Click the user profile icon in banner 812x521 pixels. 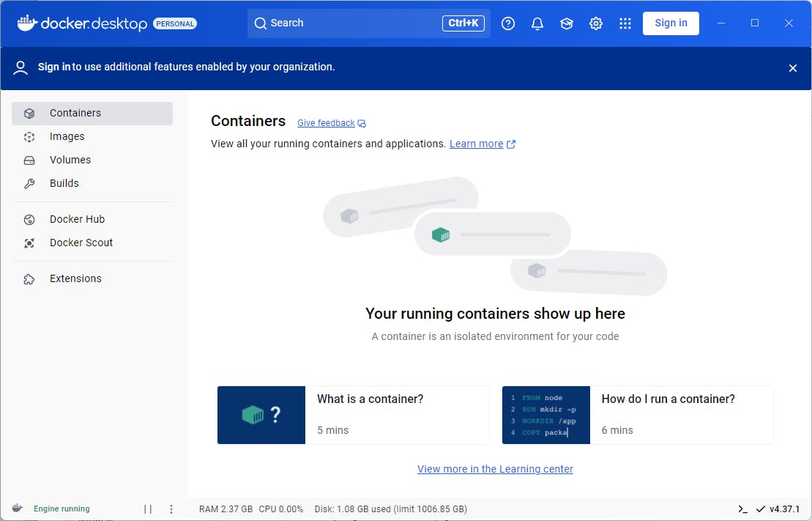pyautogui.click(x=21, y=68)
